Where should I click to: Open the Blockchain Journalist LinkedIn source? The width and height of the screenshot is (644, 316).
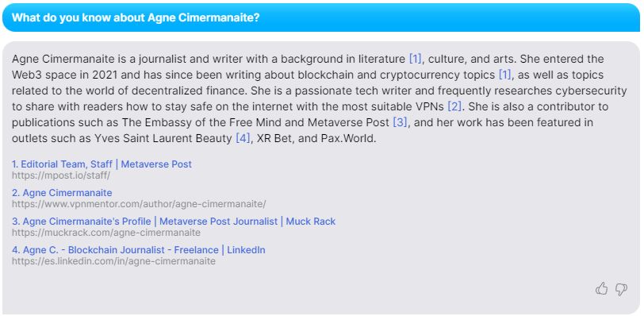coord(139,250)
